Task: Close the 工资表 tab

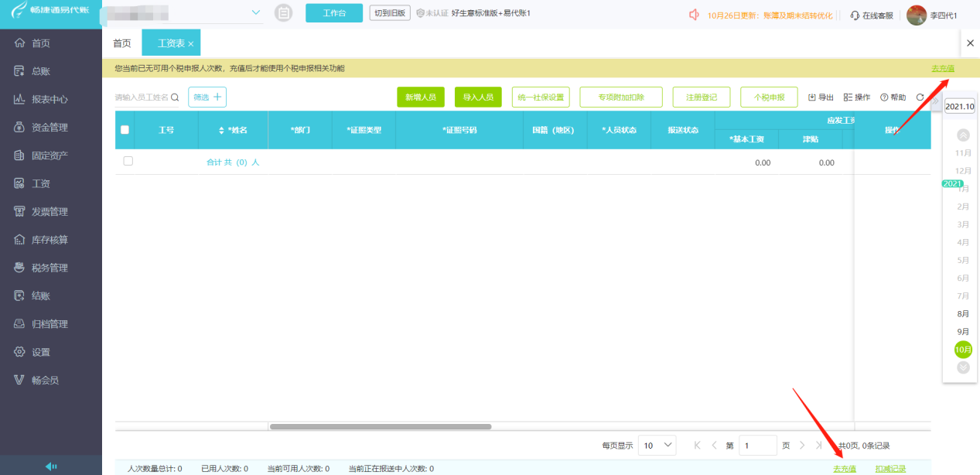Action: 191,44
